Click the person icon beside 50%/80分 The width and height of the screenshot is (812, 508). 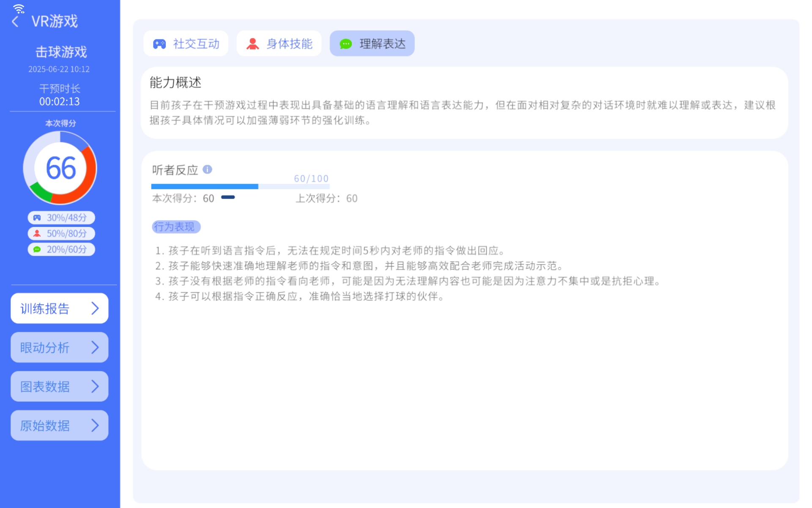coord(38,233)
